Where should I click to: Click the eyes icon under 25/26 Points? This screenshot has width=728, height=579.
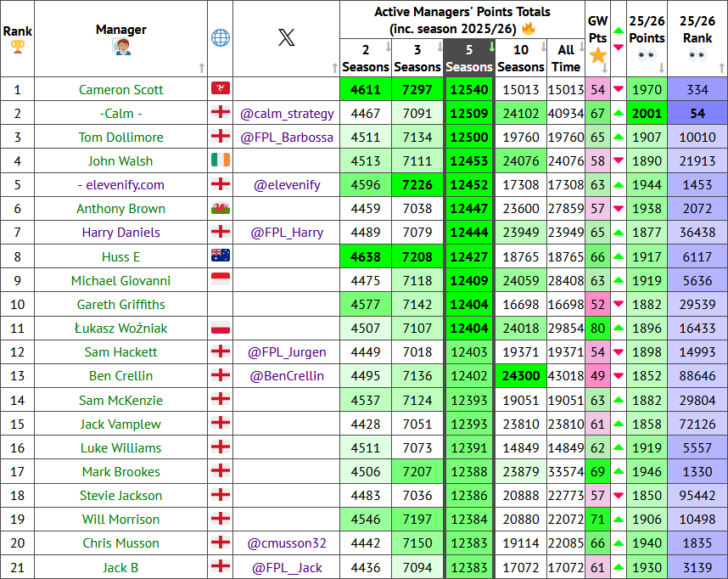tap(647, 56)
